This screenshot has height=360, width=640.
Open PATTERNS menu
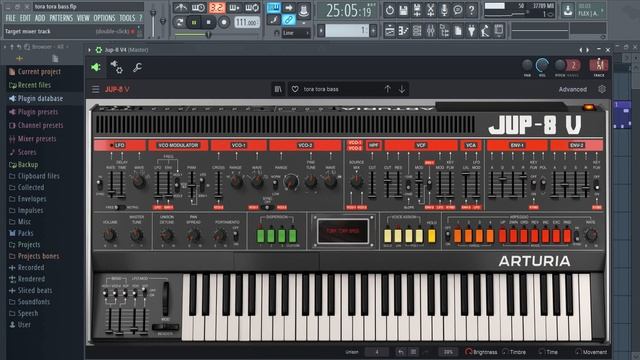(x=61, y=18)
